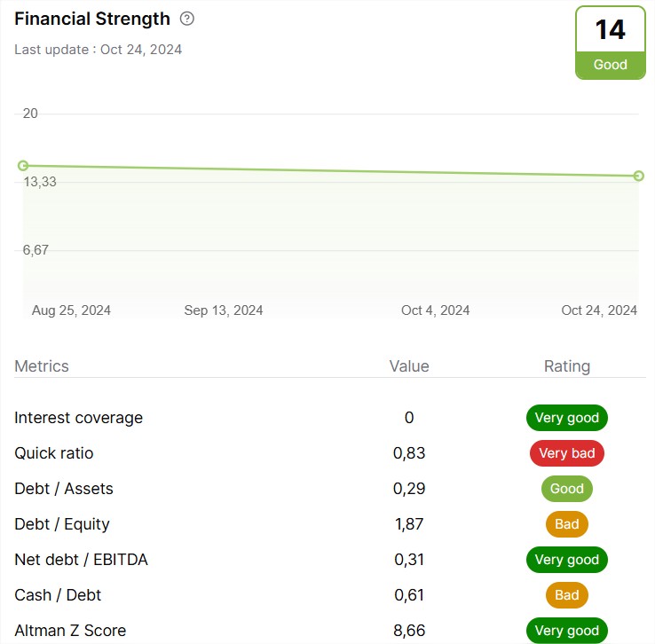655x644 pixels.
Task: Click the Interest coverage Very good badge
Action: tap(567, 418)
